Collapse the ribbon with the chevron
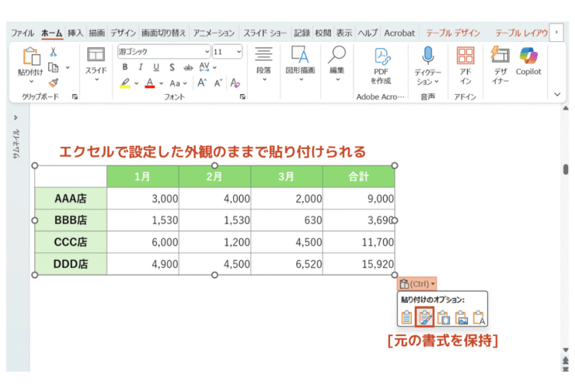The height and width of the screenshot is (392, 575). (x=557, y=95)
